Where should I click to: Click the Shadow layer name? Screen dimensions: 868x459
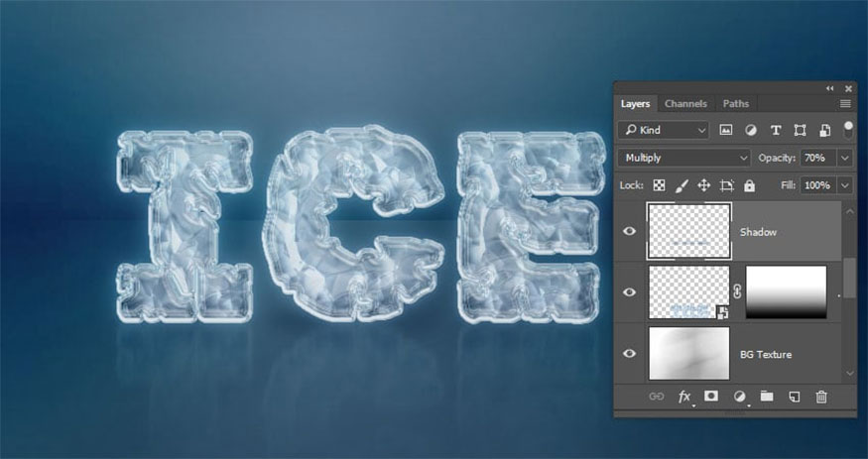click(x=758, y=232)
